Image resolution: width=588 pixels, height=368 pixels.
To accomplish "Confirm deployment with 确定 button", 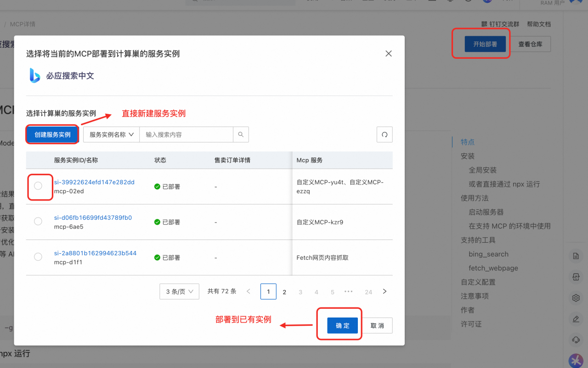I will [x=342, y=325].
